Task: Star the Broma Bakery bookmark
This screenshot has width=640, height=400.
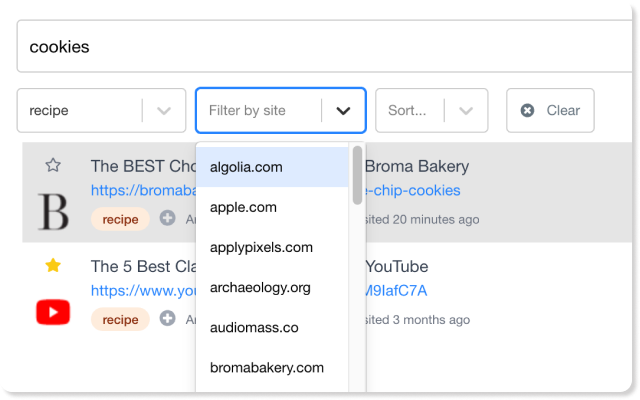Action: (53, 165)
